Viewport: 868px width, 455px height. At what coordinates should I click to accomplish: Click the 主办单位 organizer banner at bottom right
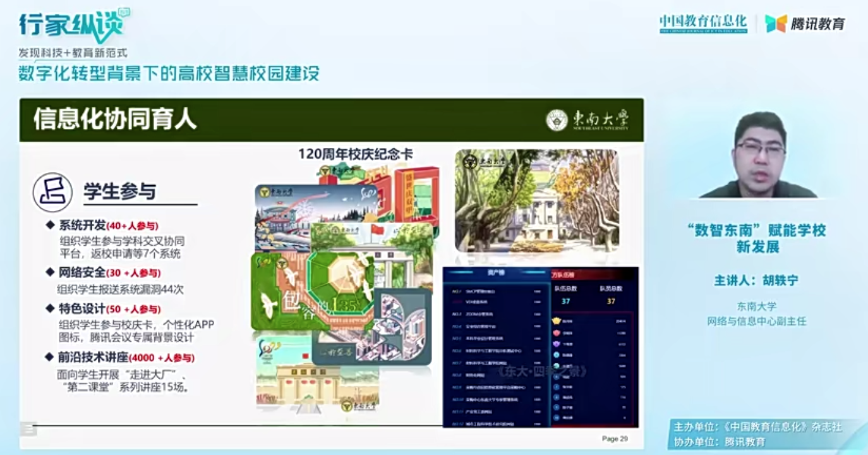757,427
